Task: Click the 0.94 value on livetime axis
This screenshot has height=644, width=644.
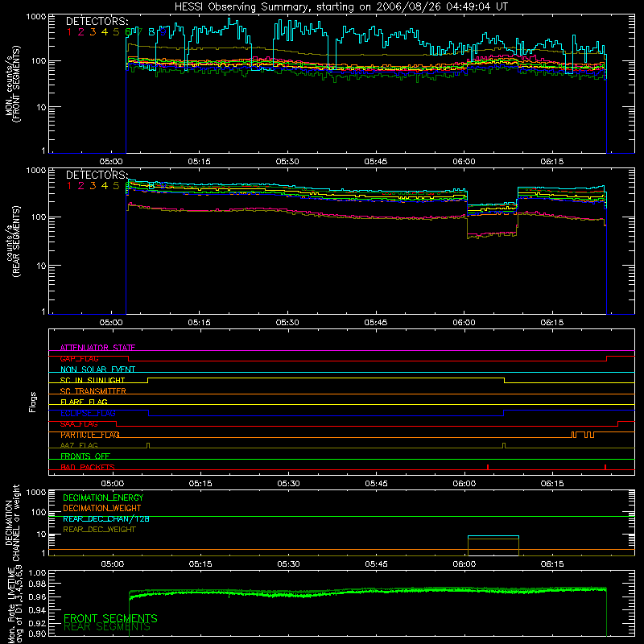Action: click(37, 610)
